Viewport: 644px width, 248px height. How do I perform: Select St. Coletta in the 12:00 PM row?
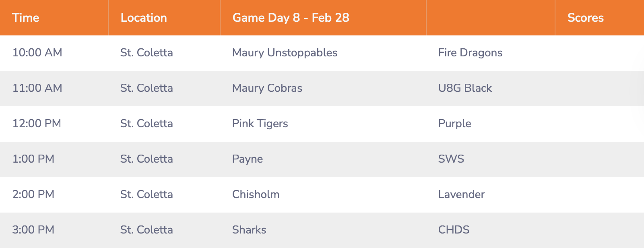(x=147, y=124)
